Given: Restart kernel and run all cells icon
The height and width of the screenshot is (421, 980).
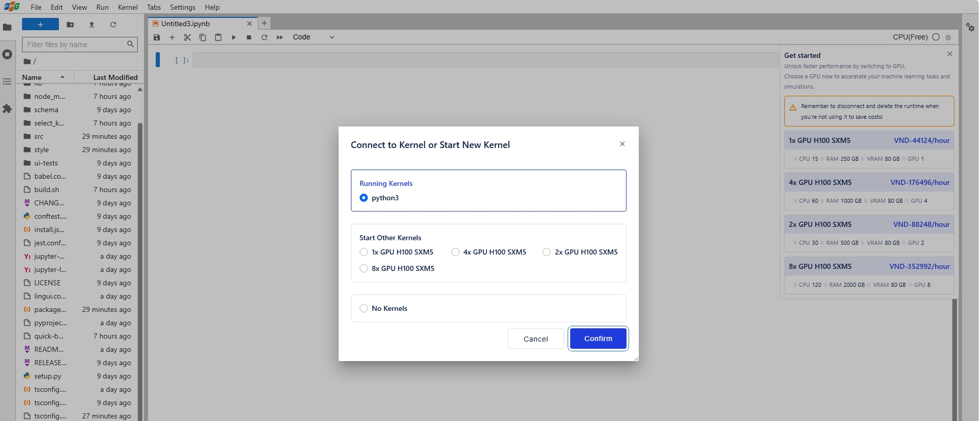Looking at the screenshot, I should 280,37.
